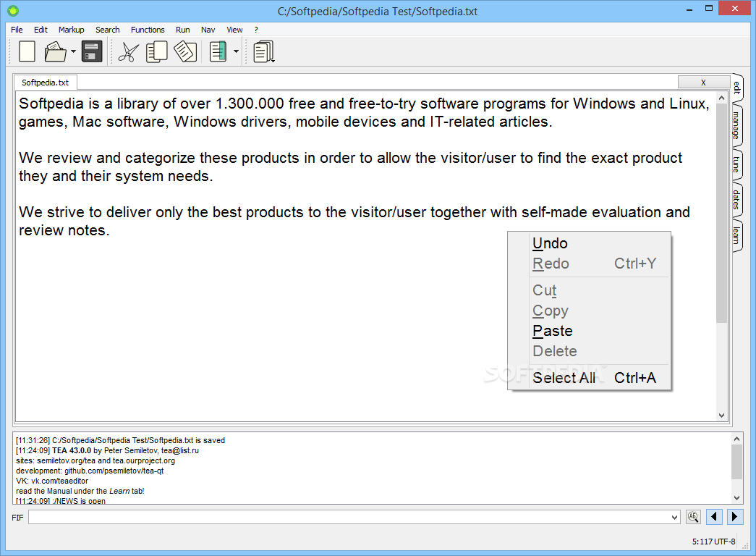Save file with the floppy disk icon
Screen dimensions: 756x556
92,51
